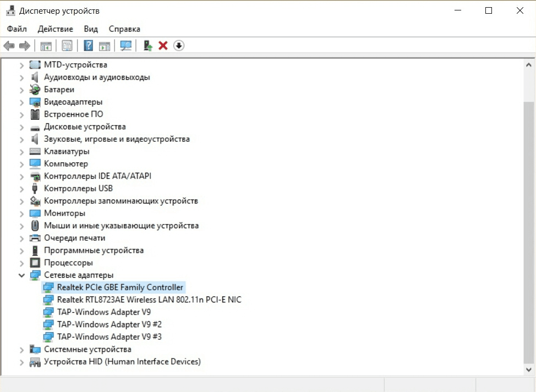Image resolution: width=536 pixels, height=392 pixels.
Task: Click the red X uninstall device icon
Action: coord(163,46)
